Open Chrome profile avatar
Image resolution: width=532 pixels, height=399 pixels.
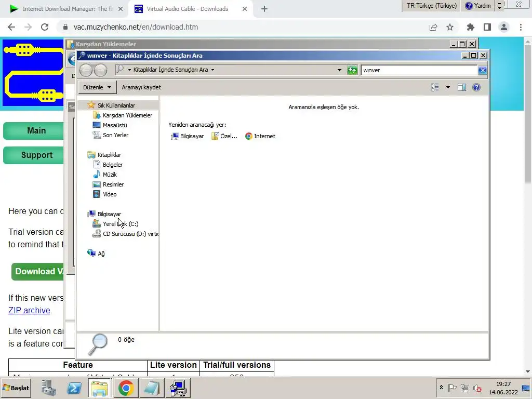(x=504, y=27)
